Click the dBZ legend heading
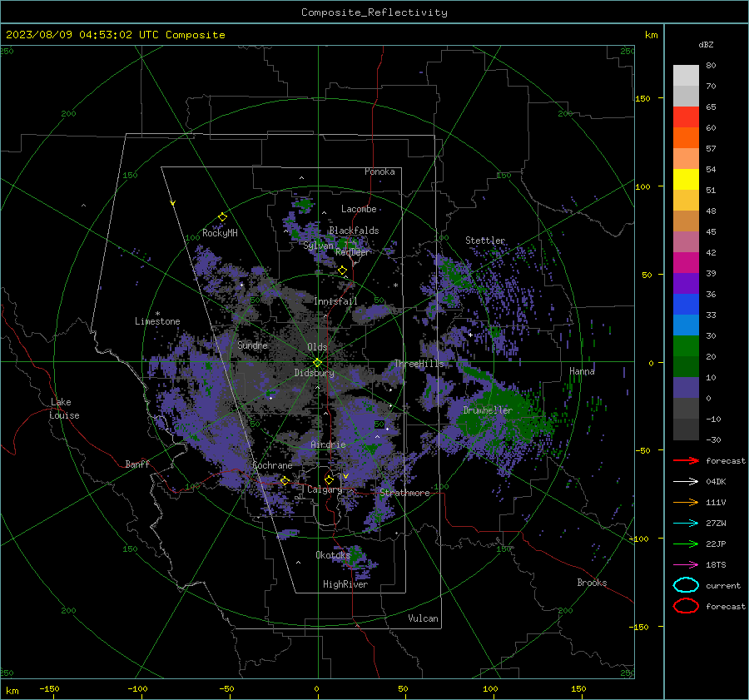 point(706,44)
